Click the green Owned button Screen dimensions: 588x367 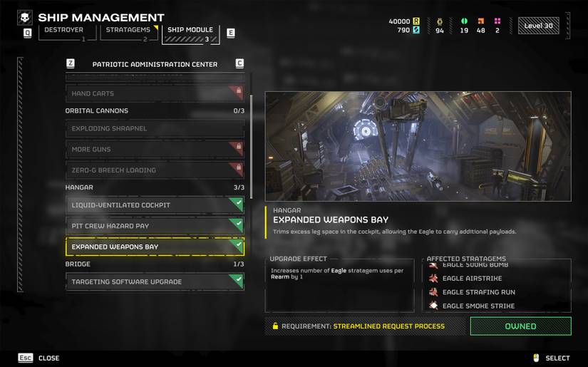520,326
